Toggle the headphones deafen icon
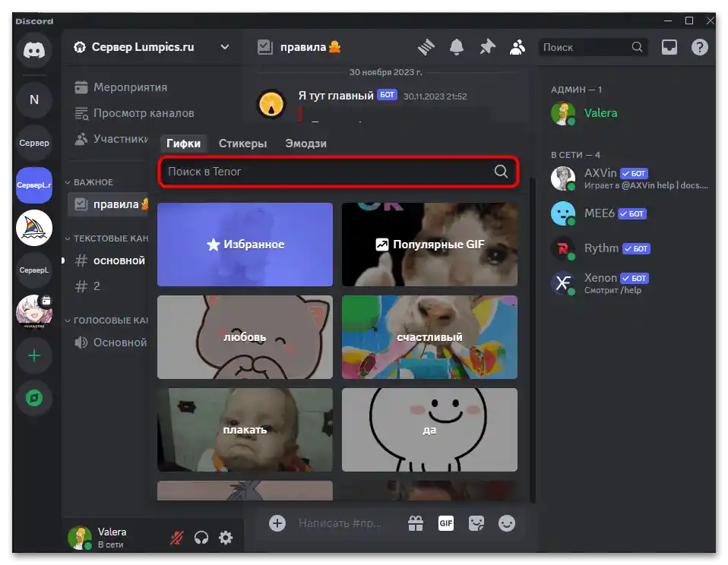Viewport: 728px width, 565px height. pos(201,538)
